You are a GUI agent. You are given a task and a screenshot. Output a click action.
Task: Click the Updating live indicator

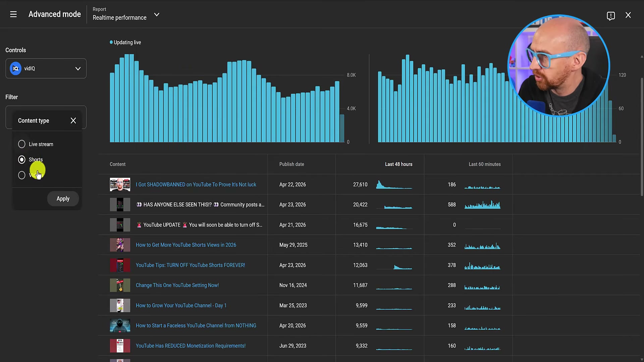125,42
